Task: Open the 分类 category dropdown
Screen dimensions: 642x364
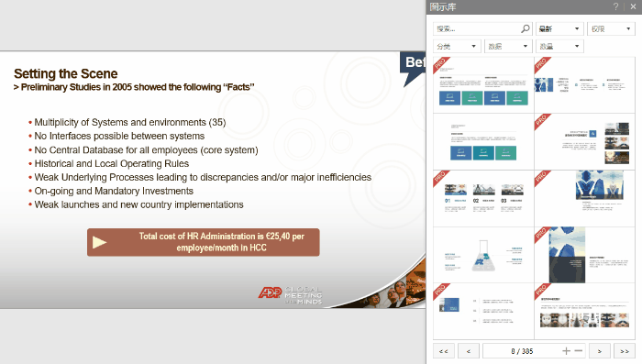Action: click(457, 46)
